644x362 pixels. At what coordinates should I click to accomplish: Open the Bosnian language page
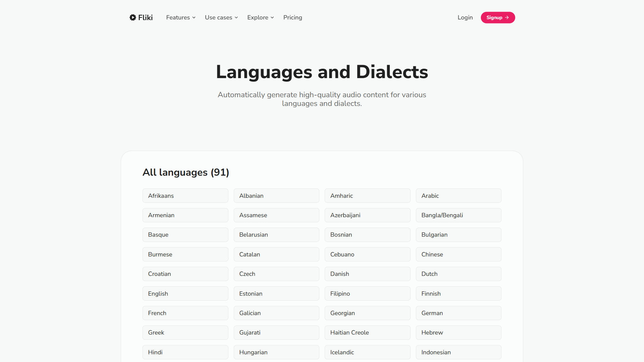point(368,235)
